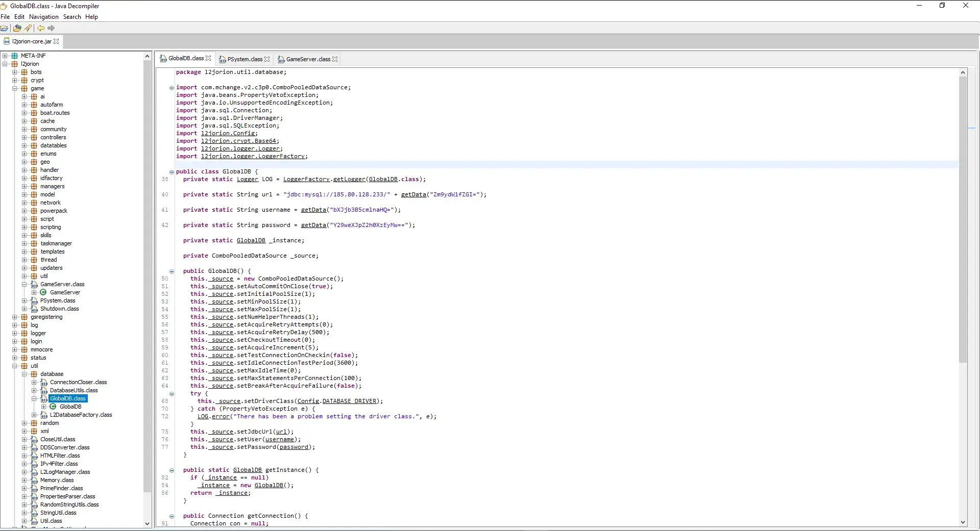Click the editor scroll-up arrow
This screenshot has height=531, width=980.
(963, 72)
